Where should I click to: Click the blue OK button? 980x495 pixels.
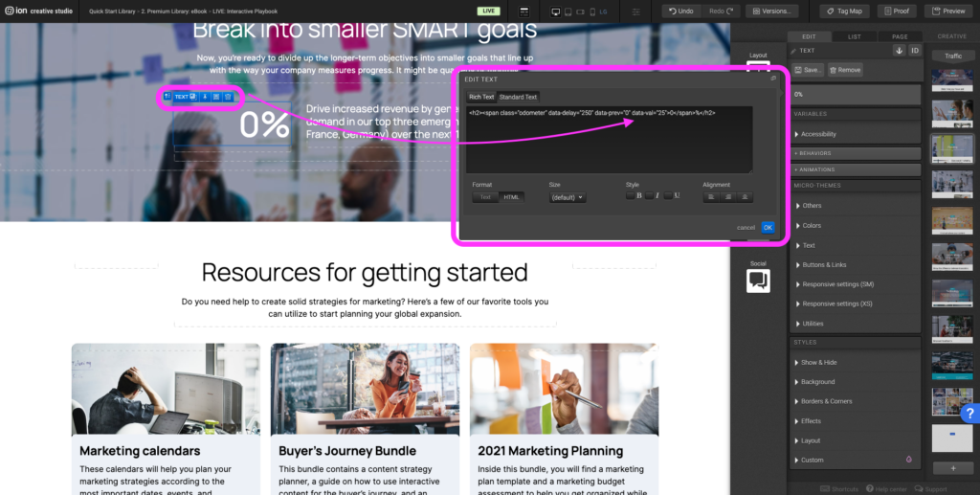[768, 228]
